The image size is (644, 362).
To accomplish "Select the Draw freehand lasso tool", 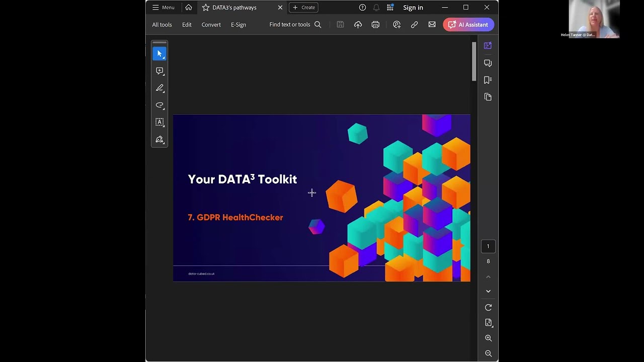I will click(x=159, y=105).
